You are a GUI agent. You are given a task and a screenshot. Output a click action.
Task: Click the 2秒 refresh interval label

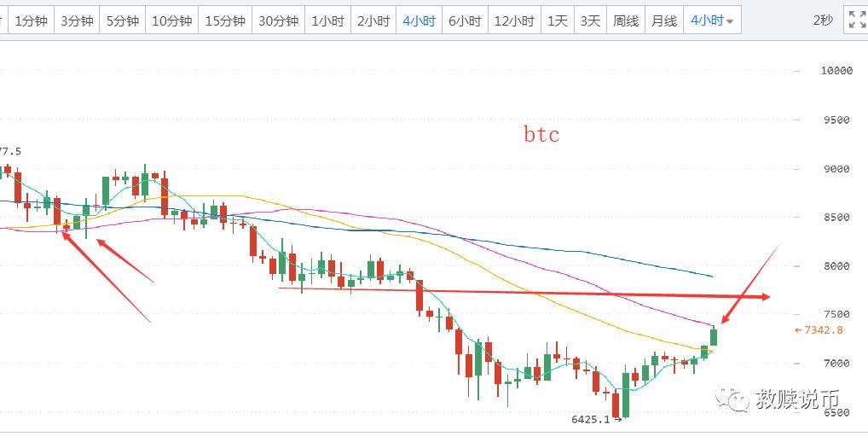(x=822, y=20)
